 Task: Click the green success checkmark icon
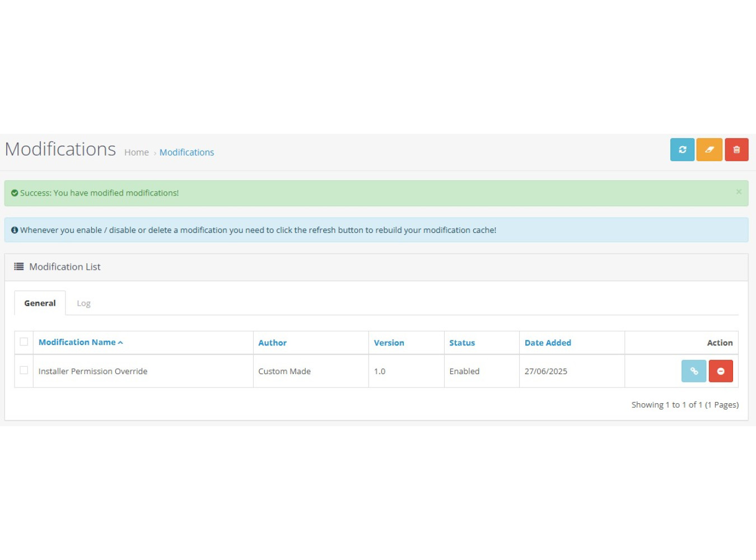coord(15,193)
